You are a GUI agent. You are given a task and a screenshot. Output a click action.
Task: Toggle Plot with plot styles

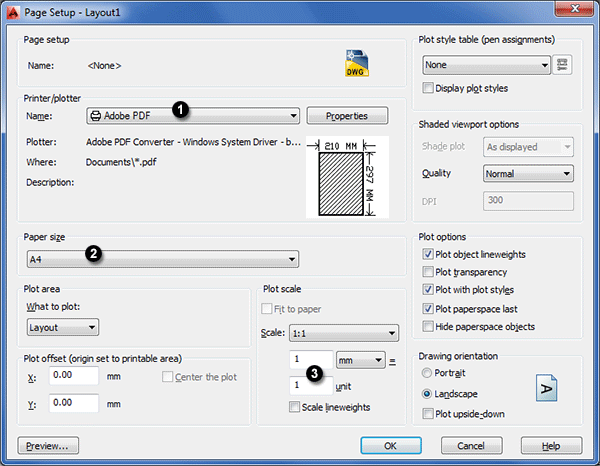pos(428,289)
